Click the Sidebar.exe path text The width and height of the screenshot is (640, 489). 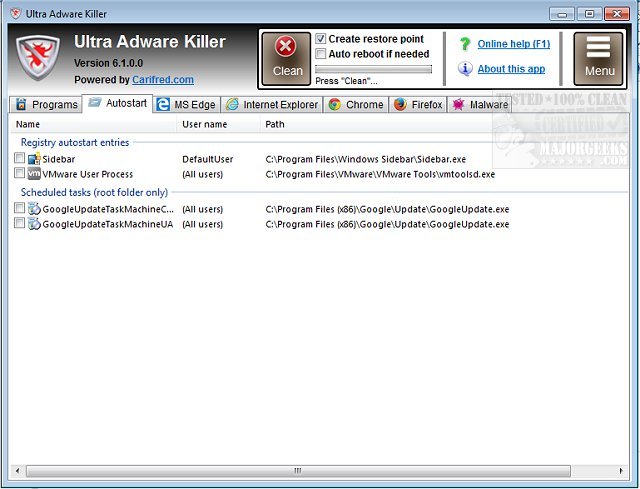point(366,159)
